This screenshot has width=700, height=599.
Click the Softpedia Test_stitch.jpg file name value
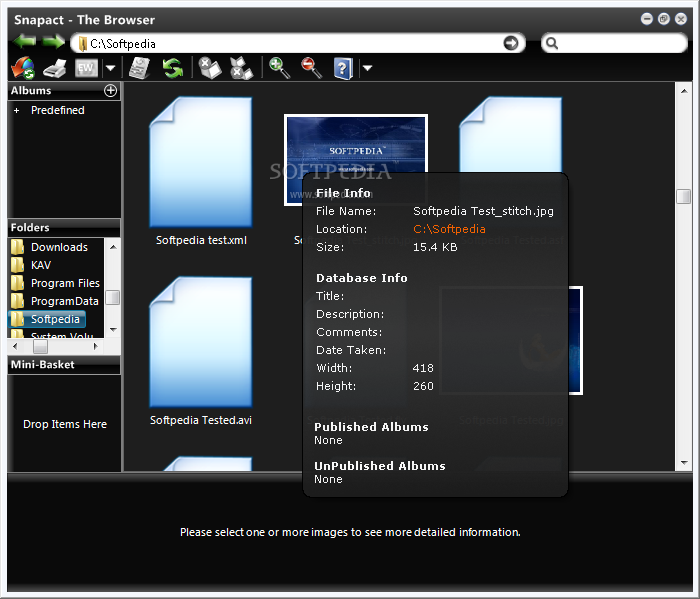(x=483, y=211)
